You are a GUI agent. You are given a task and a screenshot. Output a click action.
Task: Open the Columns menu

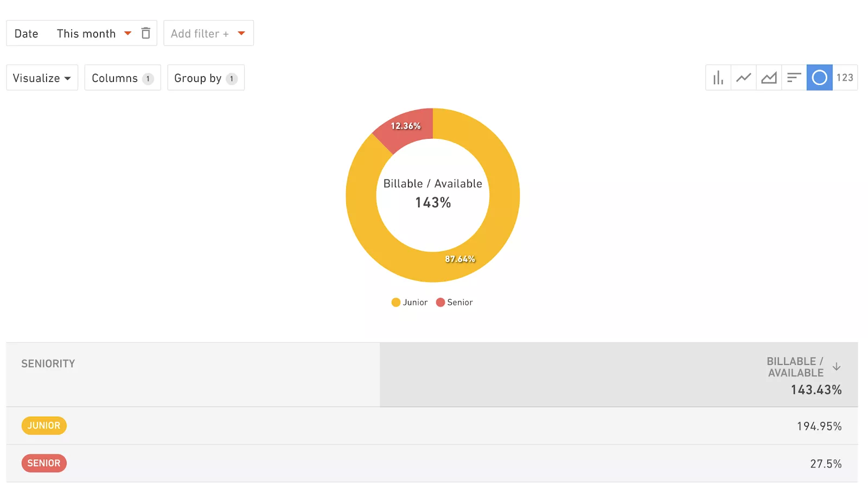[123, 78]
